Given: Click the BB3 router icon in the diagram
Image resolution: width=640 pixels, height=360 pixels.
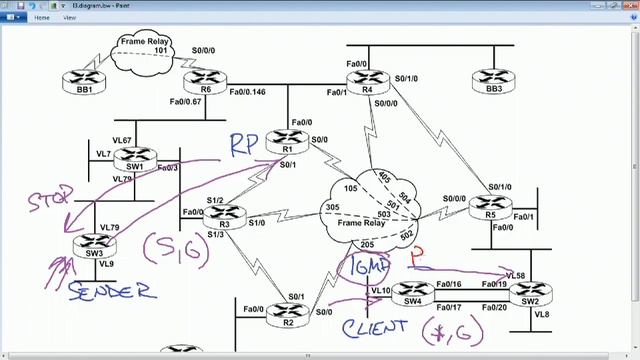Looking at the screenshot, I should [x=493, y=81].
